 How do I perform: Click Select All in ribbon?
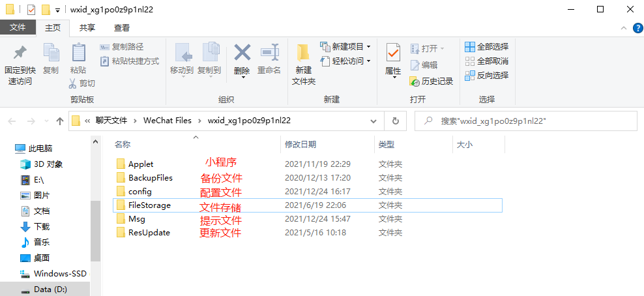[486, 47]
